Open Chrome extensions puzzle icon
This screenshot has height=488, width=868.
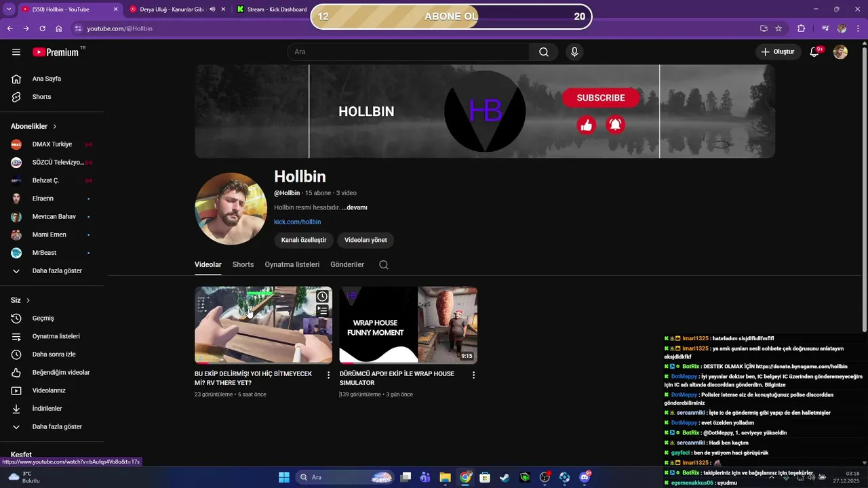[x=802, y=28]
